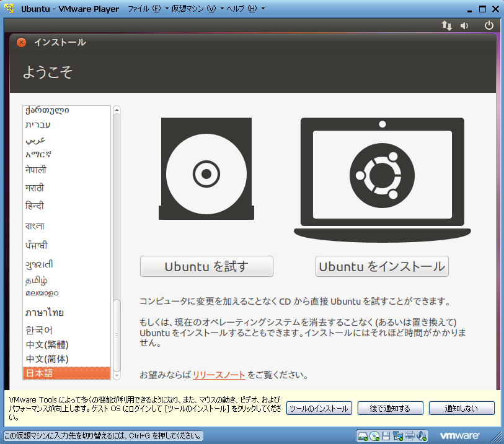Select বাংলা in the language list
Image resolution: width=504 pixels, height=444 pixels.
point(66,226)
